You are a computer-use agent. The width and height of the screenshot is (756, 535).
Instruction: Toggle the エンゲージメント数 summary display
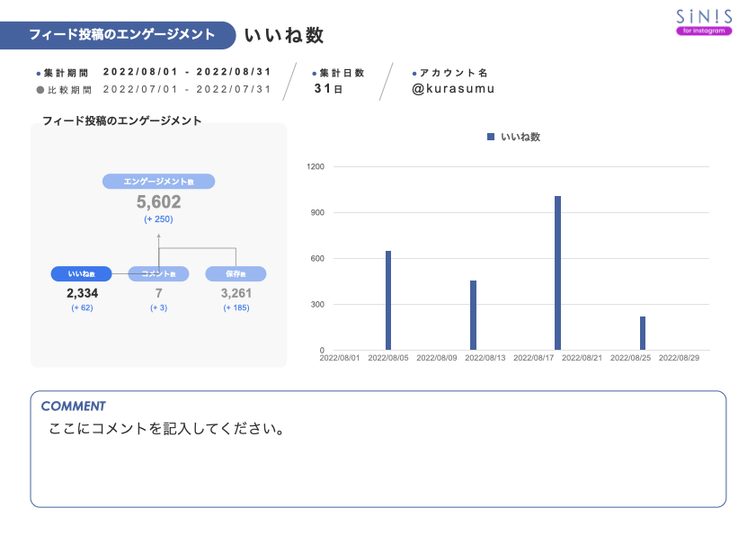(x=160, y=181)
